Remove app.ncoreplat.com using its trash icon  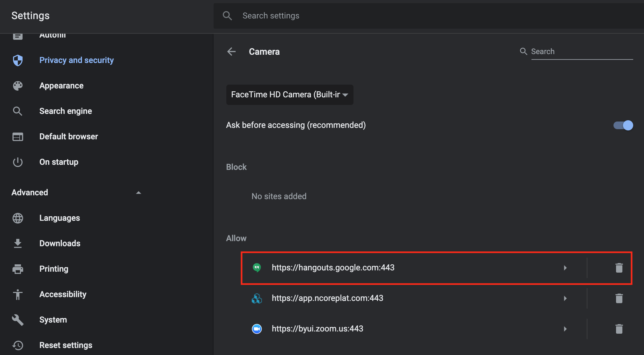point(619,298)
